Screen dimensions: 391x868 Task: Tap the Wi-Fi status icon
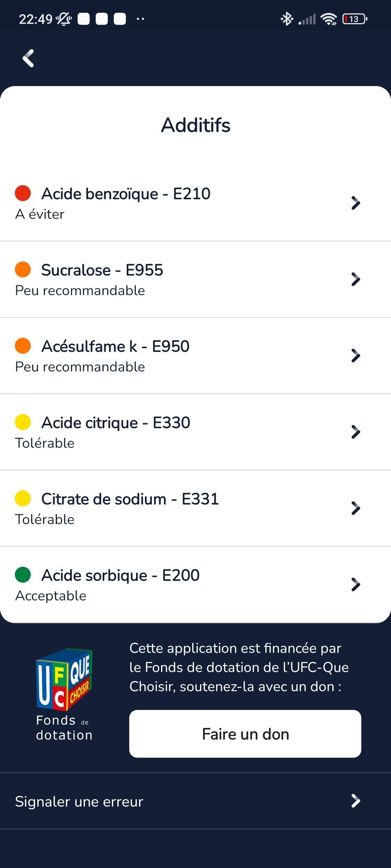[x=329, y=19]
